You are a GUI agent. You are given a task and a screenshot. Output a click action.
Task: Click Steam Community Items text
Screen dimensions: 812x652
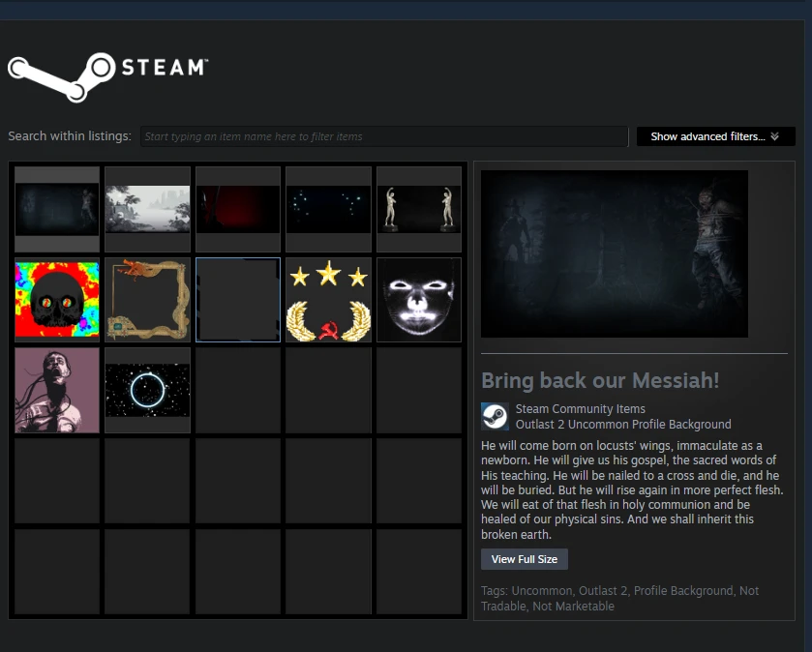580,409
